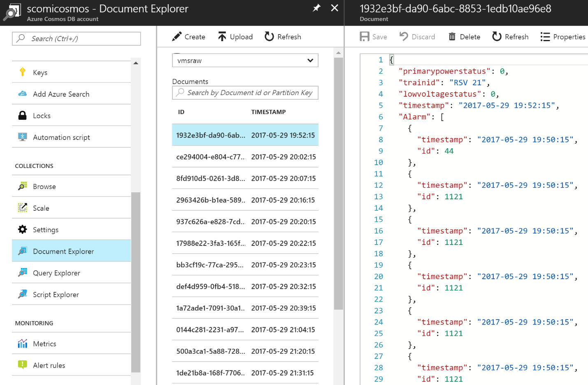Select document 500a3ca1-5a88-728...
The width and height of the screenshot is (588, 385).
245,351
